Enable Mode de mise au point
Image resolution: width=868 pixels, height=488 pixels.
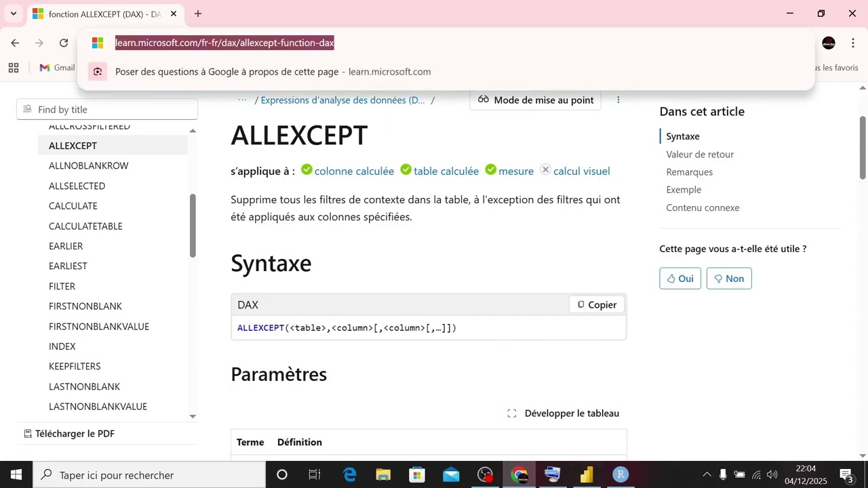[535, 100]
